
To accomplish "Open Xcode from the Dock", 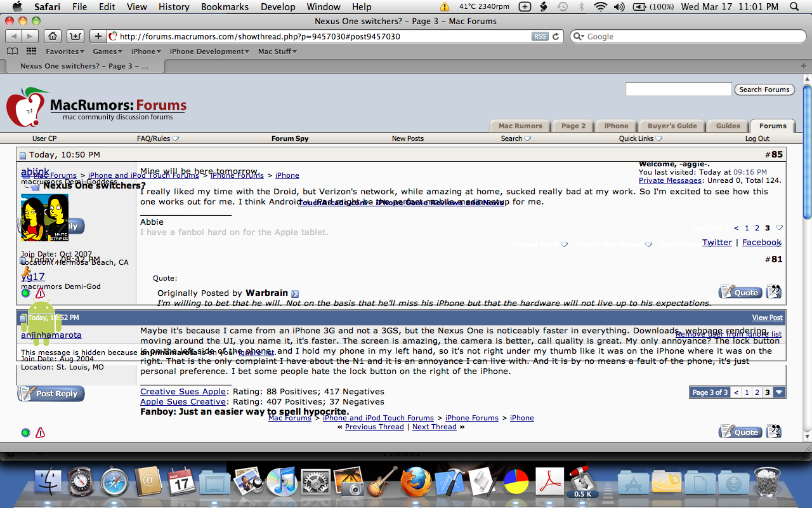I will coord(450,481).
